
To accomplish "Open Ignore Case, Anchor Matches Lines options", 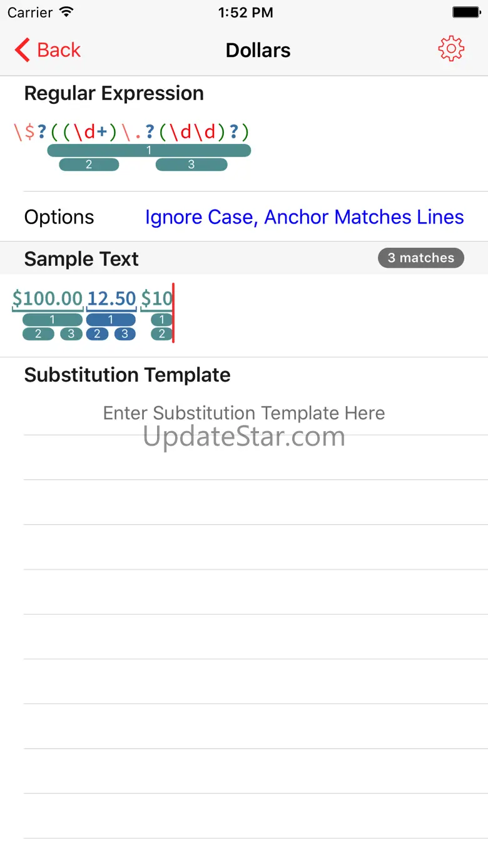I will click(304, 217).
